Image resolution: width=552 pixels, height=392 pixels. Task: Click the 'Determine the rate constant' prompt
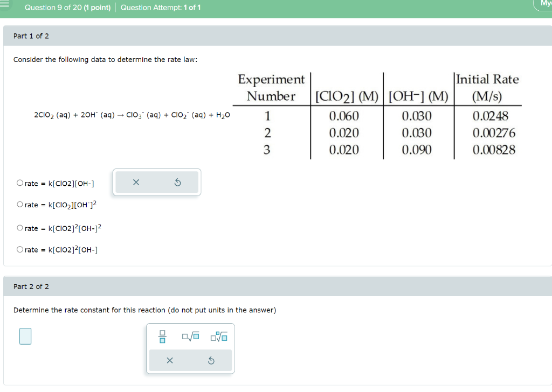pos(144,310)
